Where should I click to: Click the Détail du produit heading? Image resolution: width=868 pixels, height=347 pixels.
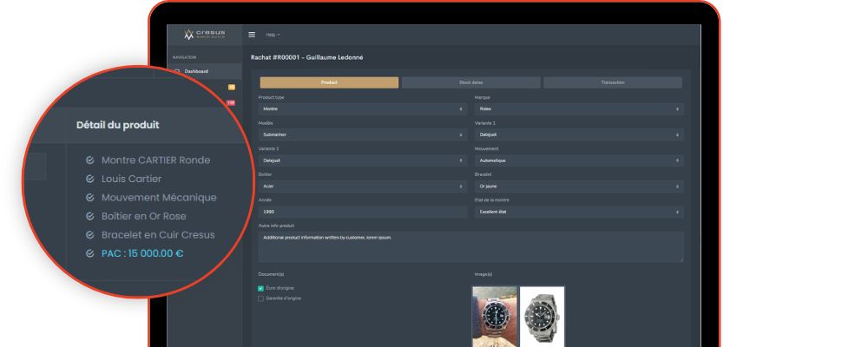click(117, 125)
